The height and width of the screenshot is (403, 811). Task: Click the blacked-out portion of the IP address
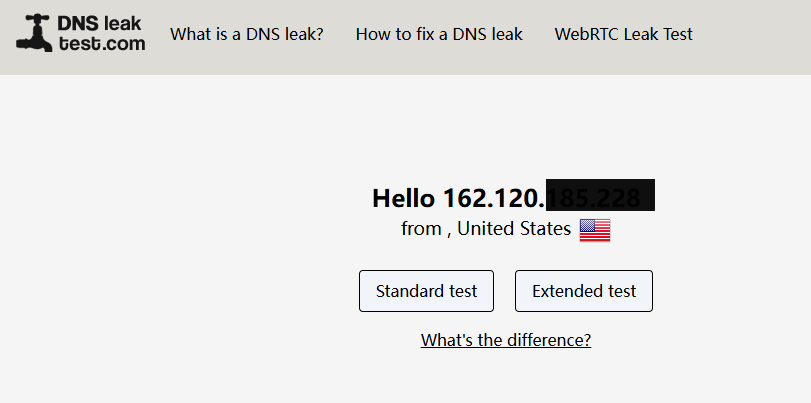(x=600, y=196)
